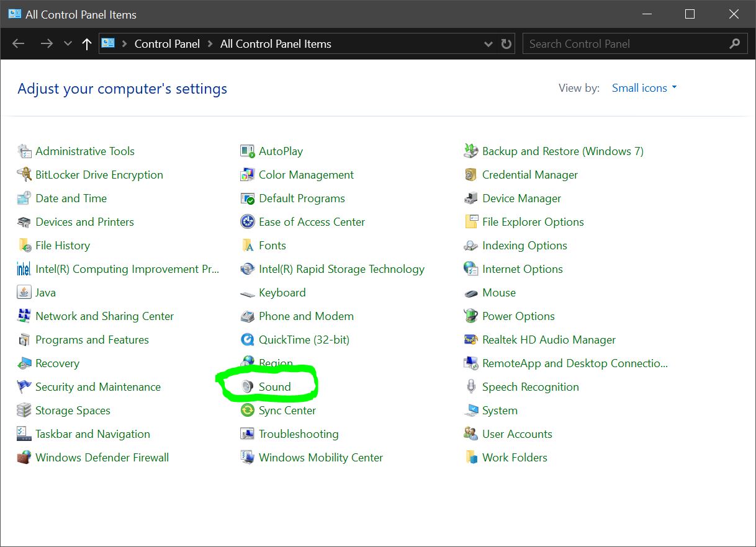
Task: Minimize the All Control Panel Items window
Action: click(x=646, y=14)
